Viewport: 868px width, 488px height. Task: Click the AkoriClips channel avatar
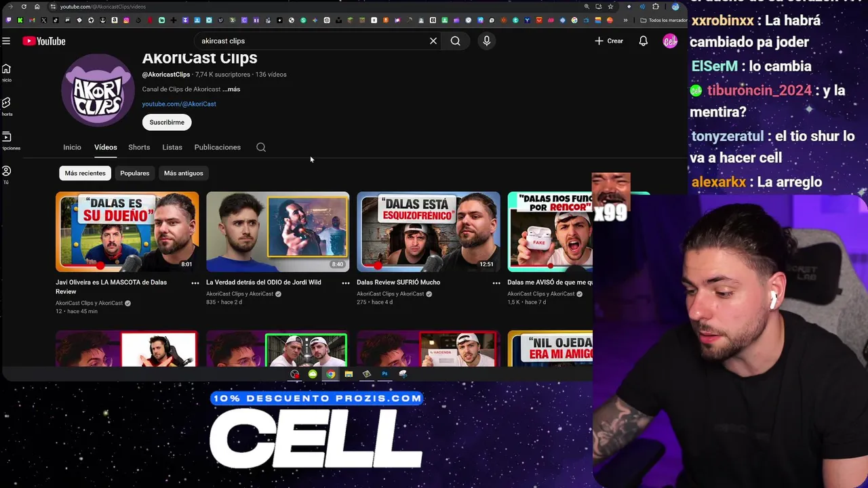(98, 90)
